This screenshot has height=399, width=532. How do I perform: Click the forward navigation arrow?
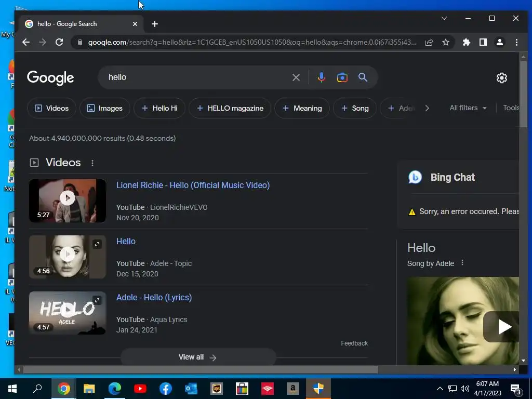[43, 42]
